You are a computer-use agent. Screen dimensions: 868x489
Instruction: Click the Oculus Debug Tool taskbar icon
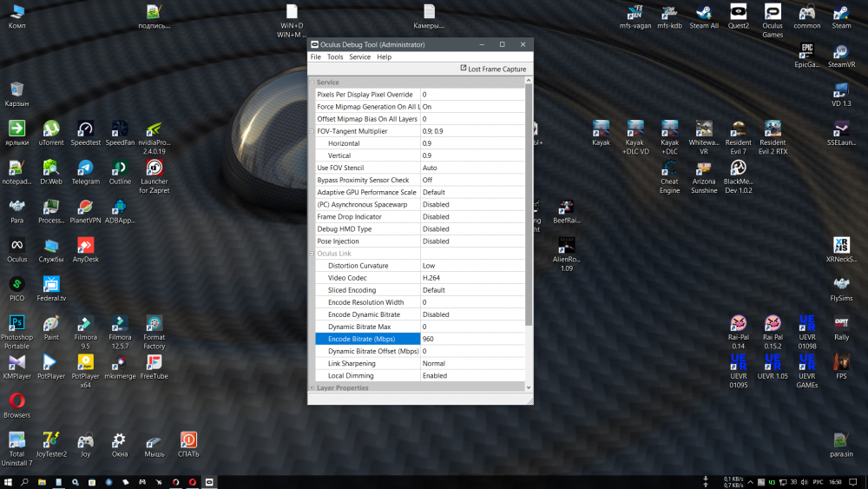point(208,481)
